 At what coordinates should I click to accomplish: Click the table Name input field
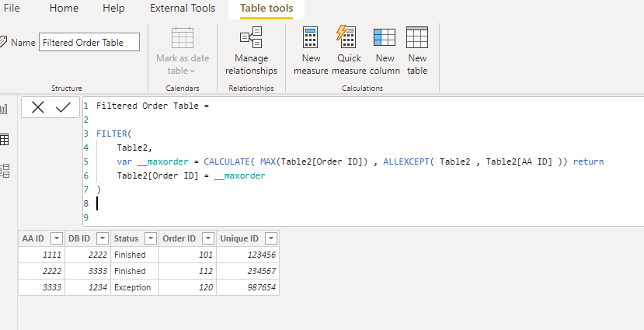[x=89, y=42]
